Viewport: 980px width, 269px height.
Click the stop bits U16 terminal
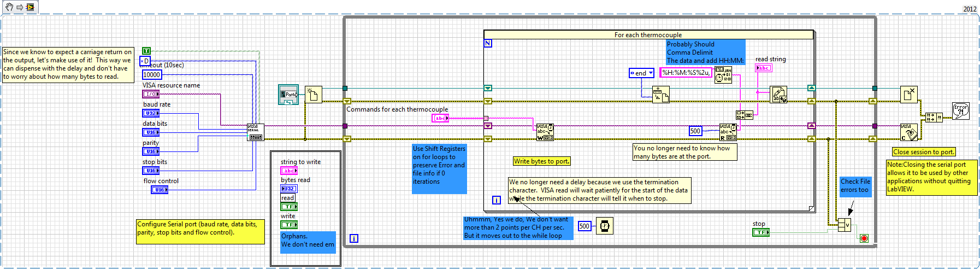click(x=151, y=171)
